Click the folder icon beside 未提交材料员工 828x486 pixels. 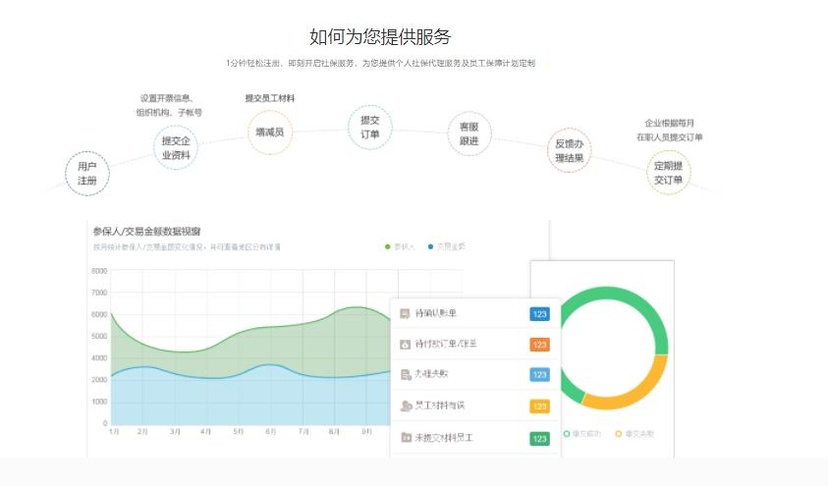(406, 437)
